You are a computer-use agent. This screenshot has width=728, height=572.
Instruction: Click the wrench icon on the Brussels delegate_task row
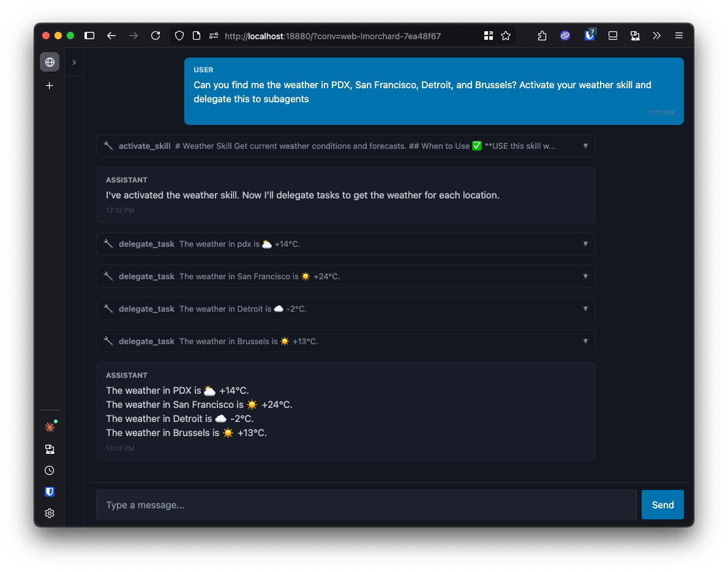pyautogui.click(x=108, y=341)
